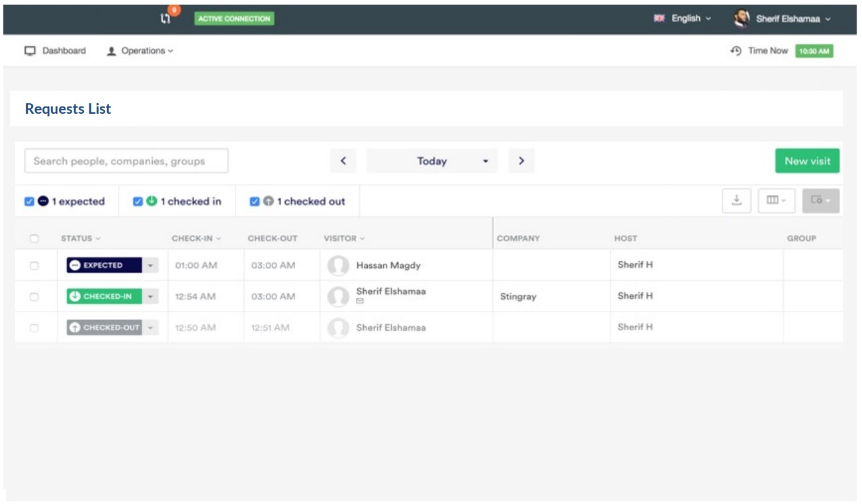This screenshot has width=862, height=504.
Task: Click the Time Now clock icon
Action: click(x=736, y=51)
